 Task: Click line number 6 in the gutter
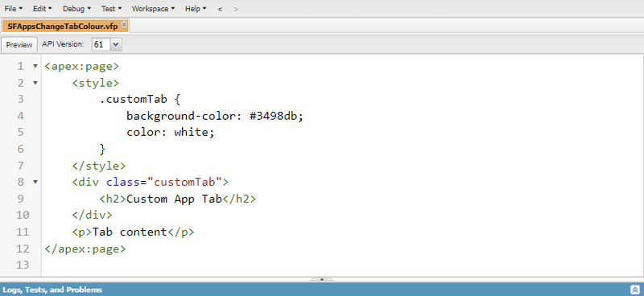coord(21,149)
